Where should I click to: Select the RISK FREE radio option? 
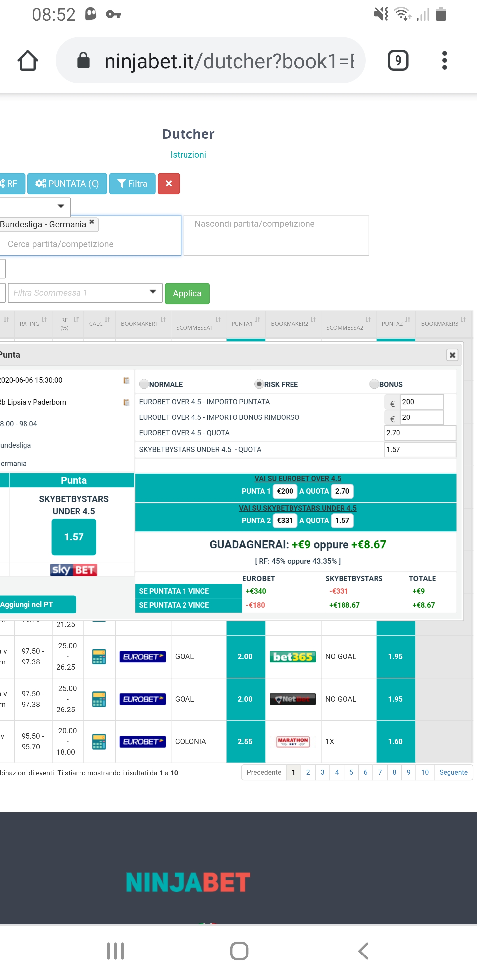(x=259, y=384)
